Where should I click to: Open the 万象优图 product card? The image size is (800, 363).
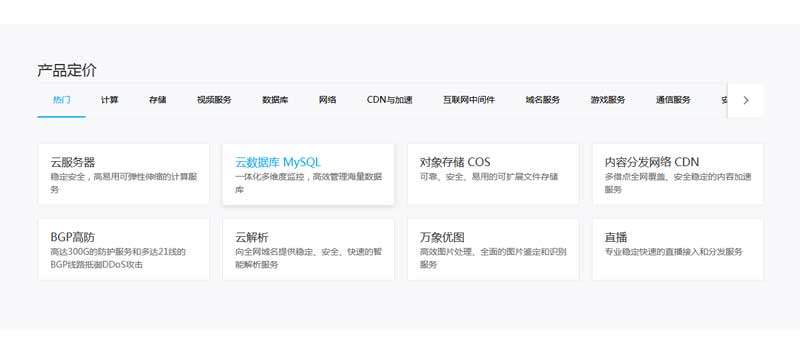click(x=493, y=250)
